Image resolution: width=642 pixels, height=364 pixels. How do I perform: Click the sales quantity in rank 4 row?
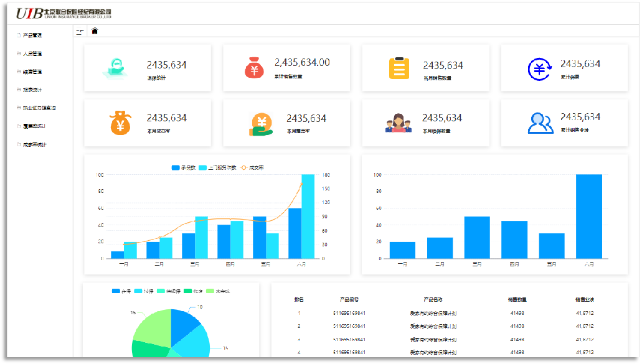pyautogui.click(x=517, y=352)
